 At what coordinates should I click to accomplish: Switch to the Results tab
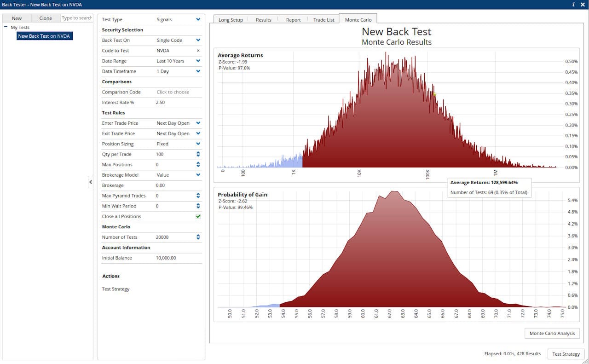click(264, 20)
